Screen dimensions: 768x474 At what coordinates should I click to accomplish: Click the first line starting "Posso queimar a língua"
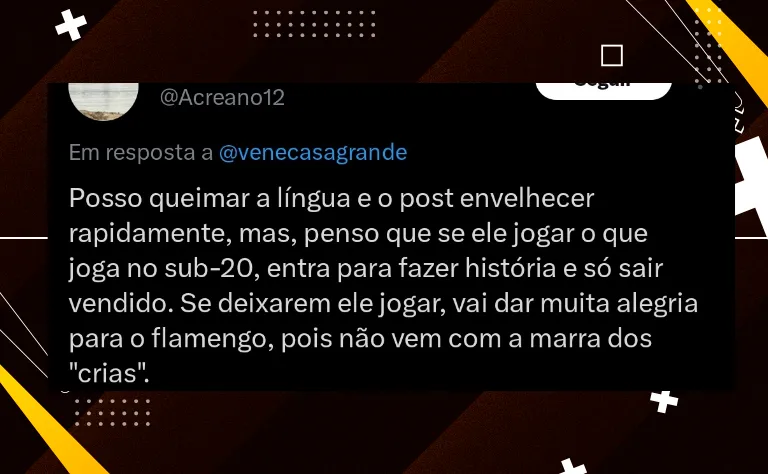click(x=332, y=199)
